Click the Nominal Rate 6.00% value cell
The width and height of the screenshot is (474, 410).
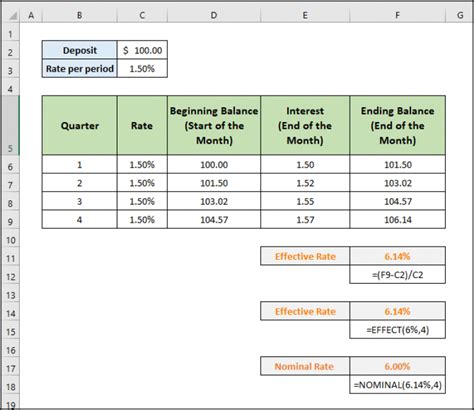[398, 366]
